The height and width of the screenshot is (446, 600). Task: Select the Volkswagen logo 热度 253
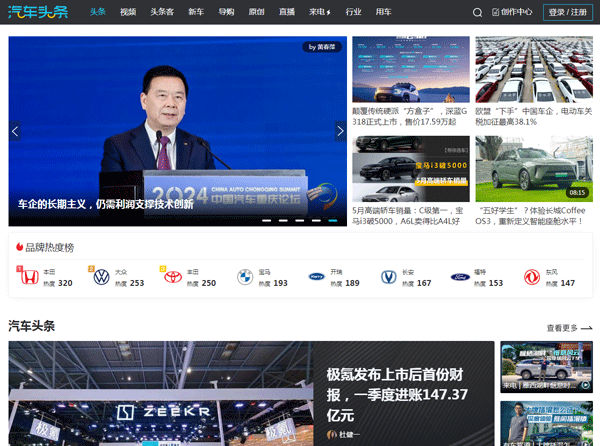click(x=101, y=277)
